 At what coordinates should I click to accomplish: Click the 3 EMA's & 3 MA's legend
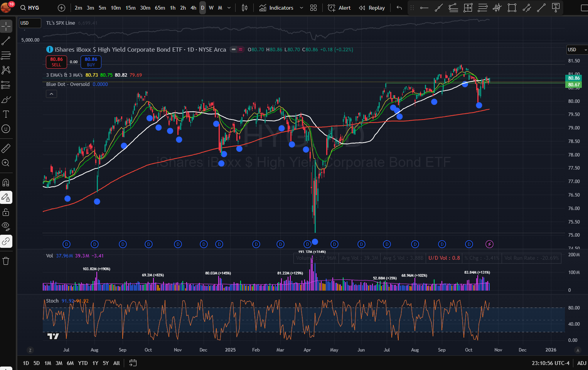[64, 75]
